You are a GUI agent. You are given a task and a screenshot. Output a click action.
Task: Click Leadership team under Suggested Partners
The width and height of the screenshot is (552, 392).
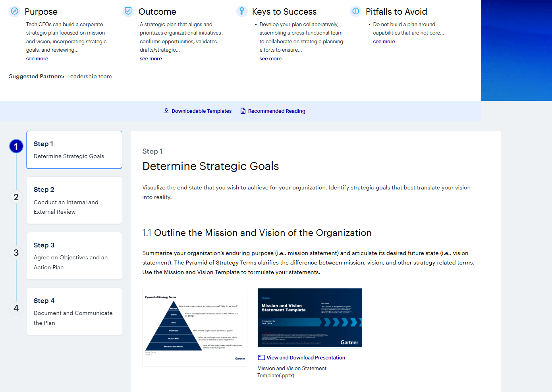(89, 76)
